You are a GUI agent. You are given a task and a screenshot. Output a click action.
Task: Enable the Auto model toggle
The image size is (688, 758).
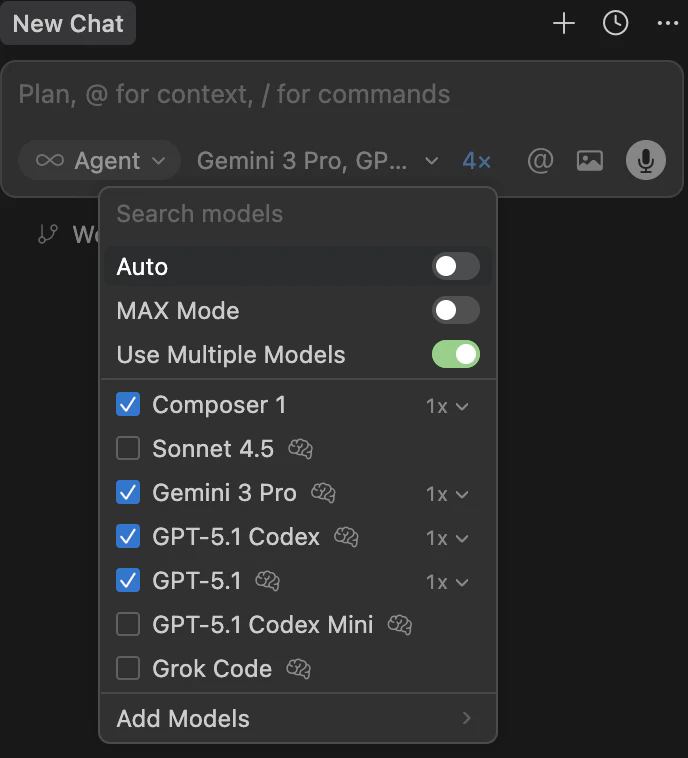click(455, 267)
